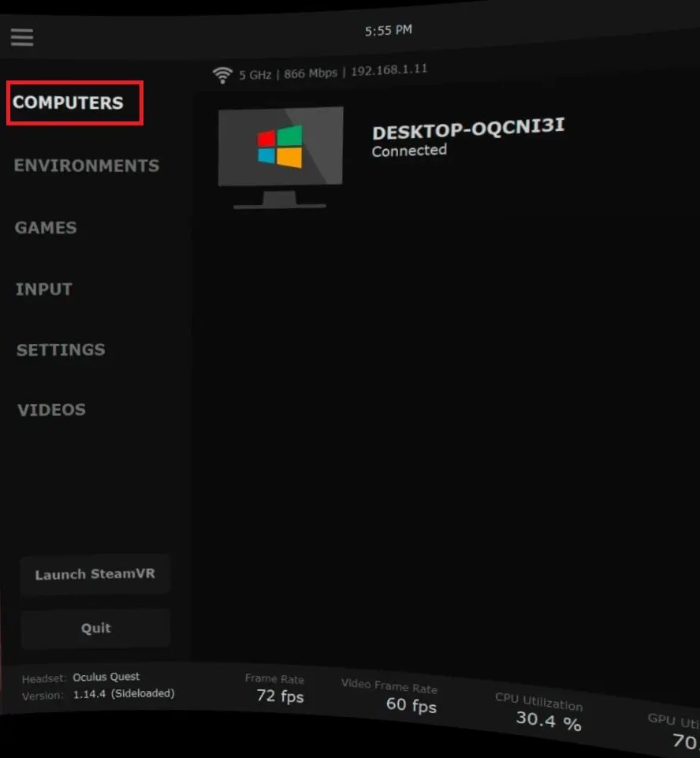The image size is (700, 758).
Task: Click the Launch SteamVR button
Action: pyautogui.click(x=95, y=573)
